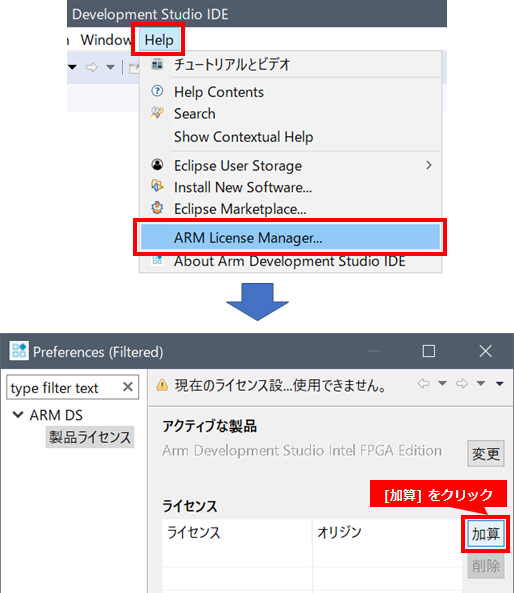Screen dimensions: 514x593
Task: Click the Eclipse User Storage person icon
Action: point(157,165)
